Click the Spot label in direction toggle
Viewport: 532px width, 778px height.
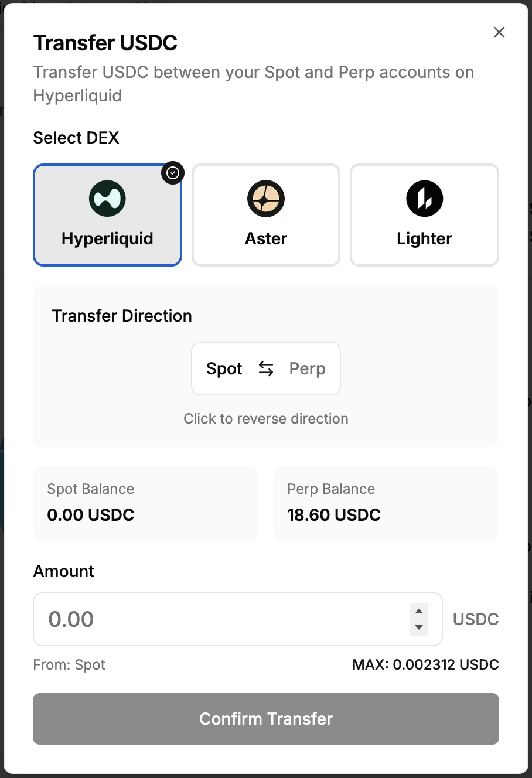(x=224, y=368)
